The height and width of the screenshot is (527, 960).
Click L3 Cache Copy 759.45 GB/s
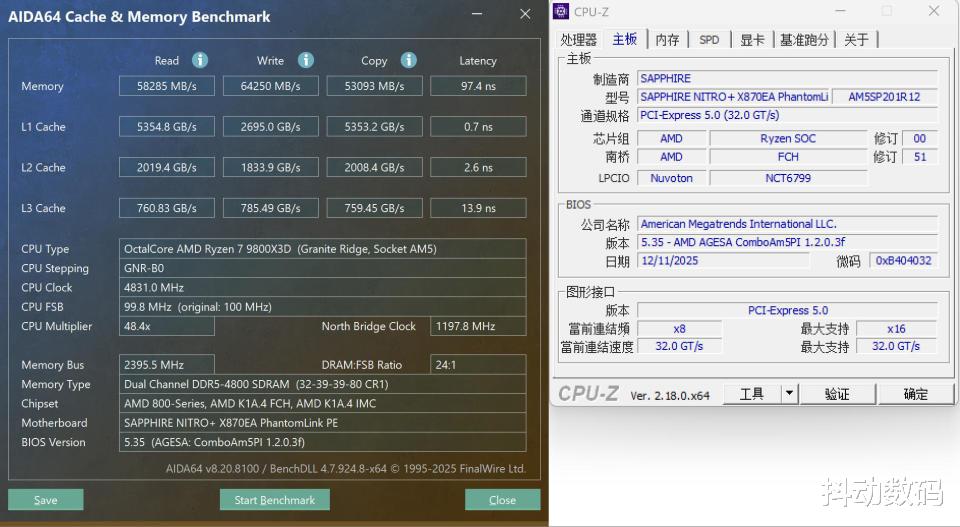point(374,208)
